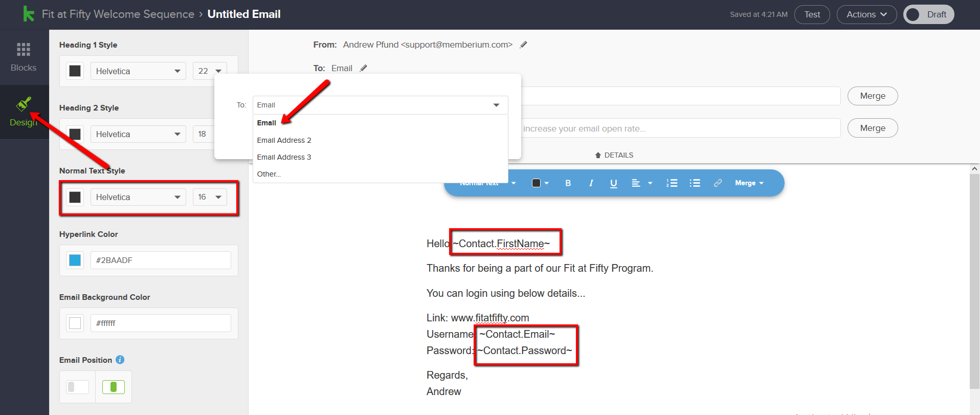
Task: Open the Actions dropdown menu
Action: pos(866,14)
